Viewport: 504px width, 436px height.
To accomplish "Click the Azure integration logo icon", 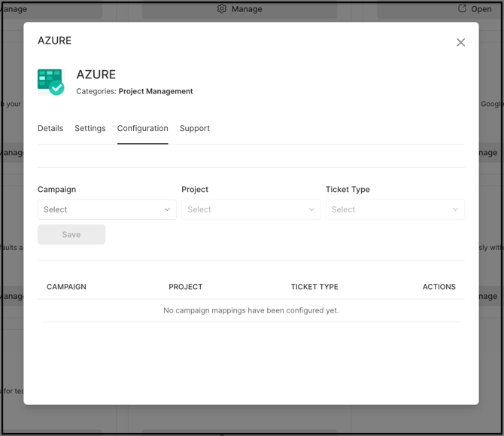I will click(51, 81).
